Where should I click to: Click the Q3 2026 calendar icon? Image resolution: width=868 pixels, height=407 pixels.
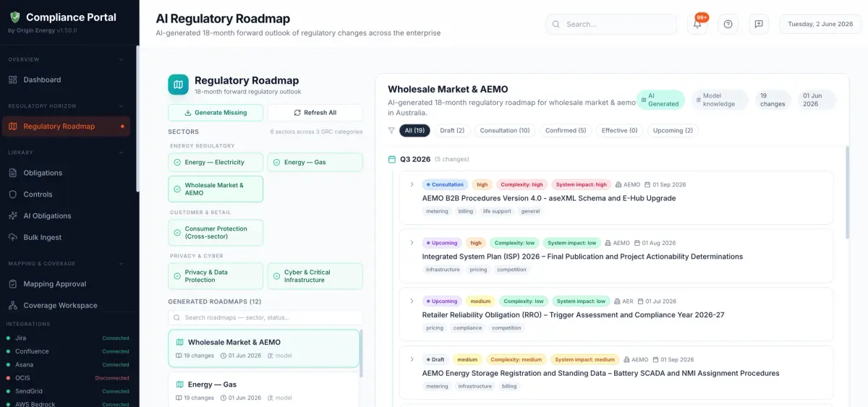(x=392, y=159)
